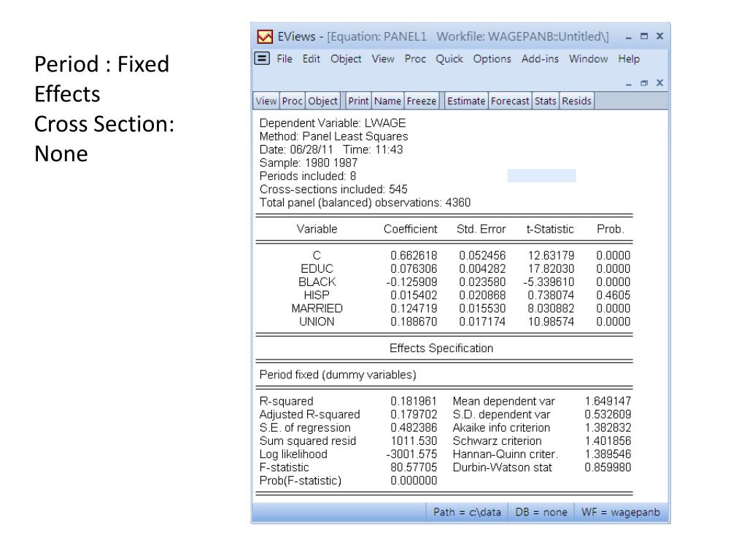
Task: Click the Object button in equation toolbar
Action: pos(322,101)
